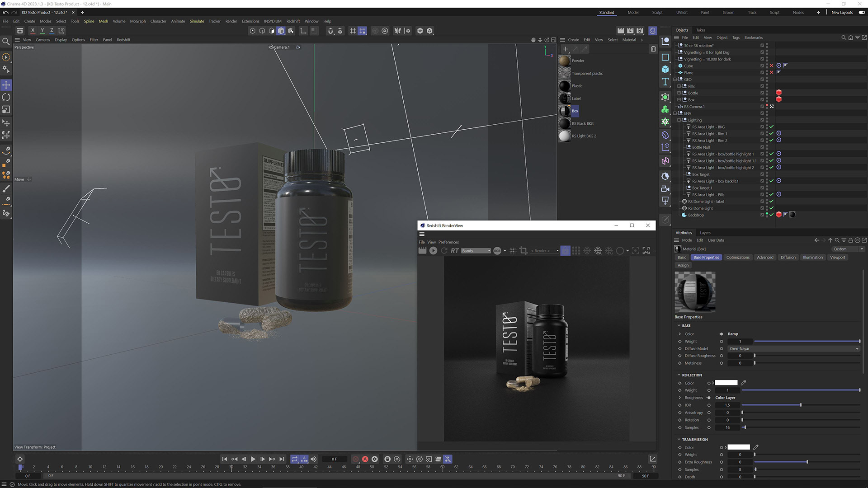Toggle Y axis lock in top toolbar
Viewport: 868px width, 488px height.
pos(42,31)
